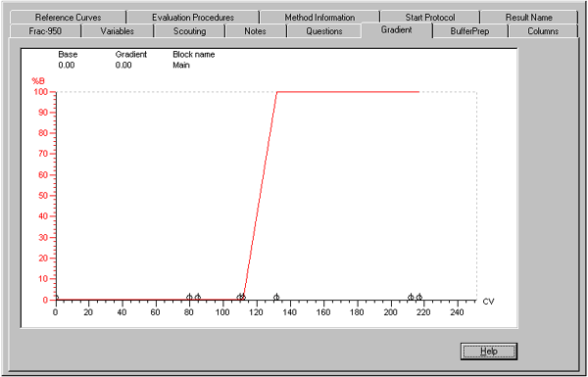This screenshot has width=588, height=377.
Task: Open the Scouting tab
Action: coord(189,31)
